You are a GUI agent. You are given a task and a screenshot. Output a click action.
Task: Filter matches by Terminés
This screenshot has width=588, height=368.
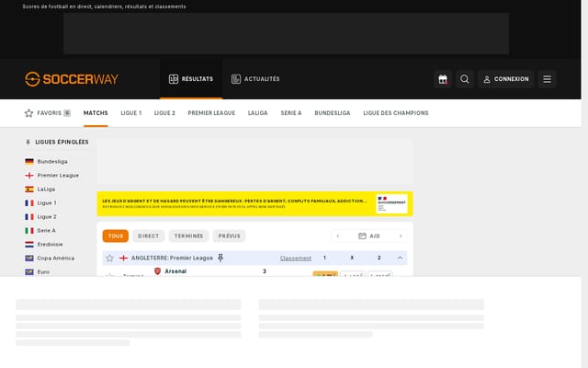pos(188,236)
